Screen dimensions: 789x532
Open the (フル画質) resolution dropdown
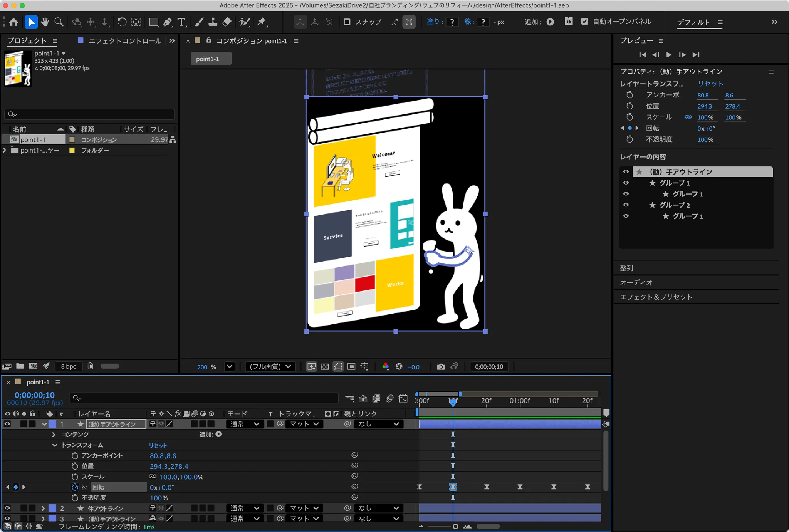(271, 367)
